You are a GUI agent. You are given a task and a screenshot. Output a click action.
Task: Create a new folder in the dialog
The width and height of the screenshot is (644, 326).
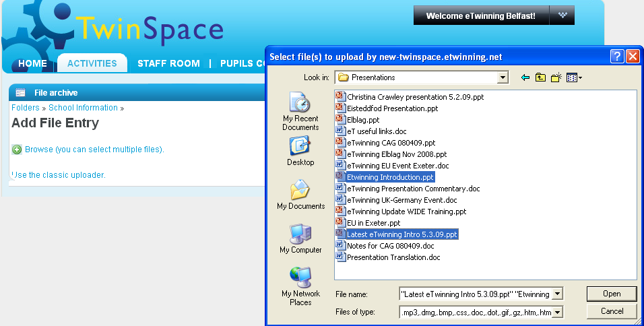(556, 77)
